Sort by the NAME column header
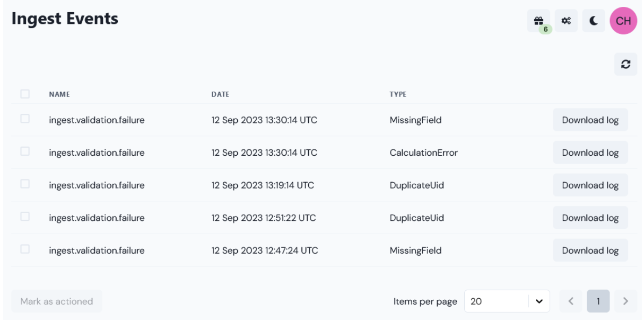Screen dimensions: 644x321 59,94
